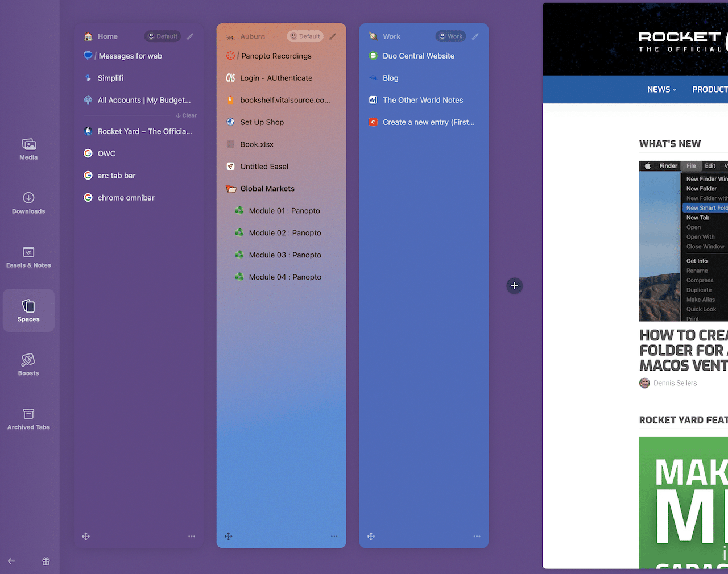
Task: Click the back arrow at bottom left
Action: click(x=11, y=561)
